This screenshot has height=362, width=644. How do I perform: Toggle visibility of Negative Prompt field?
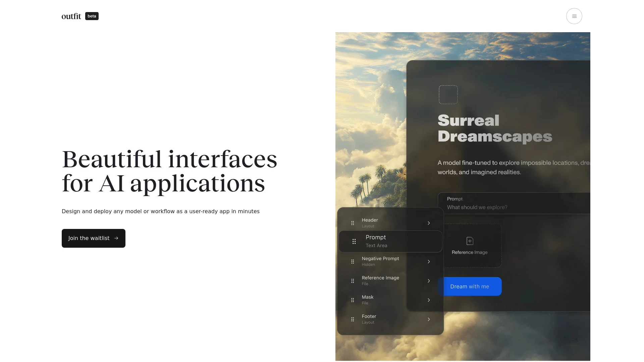point(428,261)
